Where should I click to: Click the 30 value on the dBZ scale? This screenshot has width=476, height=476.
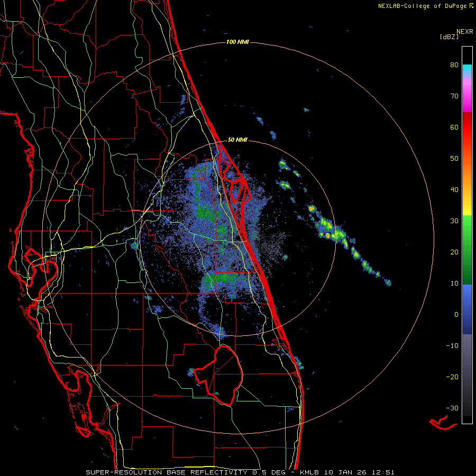(454, 221)
